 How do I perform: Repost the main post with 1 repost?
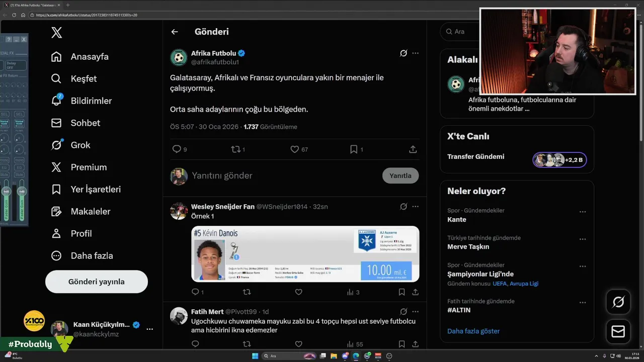[235, 149]
